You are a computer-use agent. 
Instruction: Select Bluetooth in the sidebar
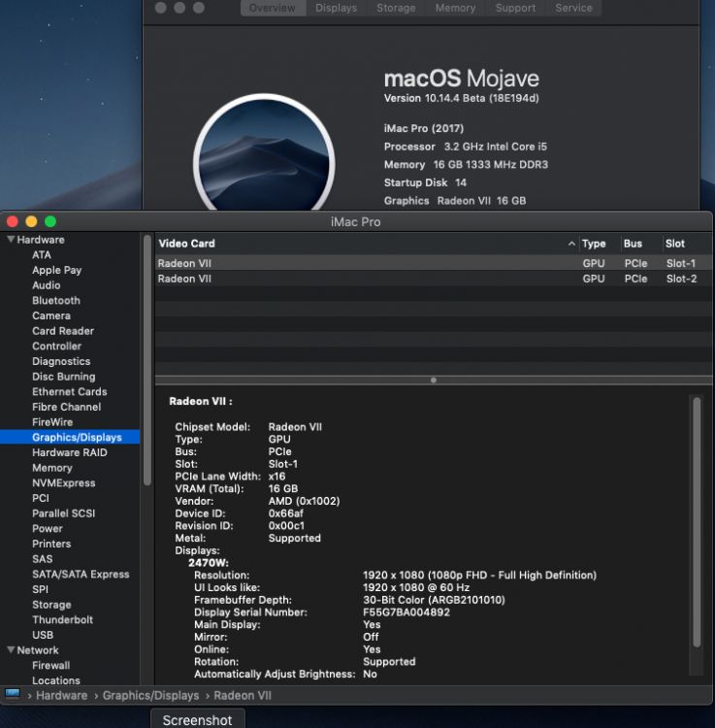pyautogui.click(x=56, y=300)
